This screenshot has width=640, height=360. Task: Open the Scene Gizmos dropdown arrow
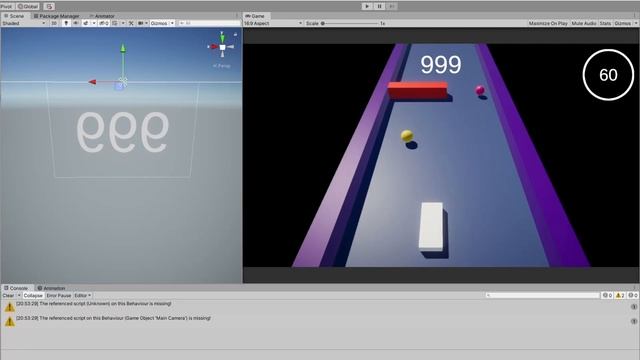point(172,23)
